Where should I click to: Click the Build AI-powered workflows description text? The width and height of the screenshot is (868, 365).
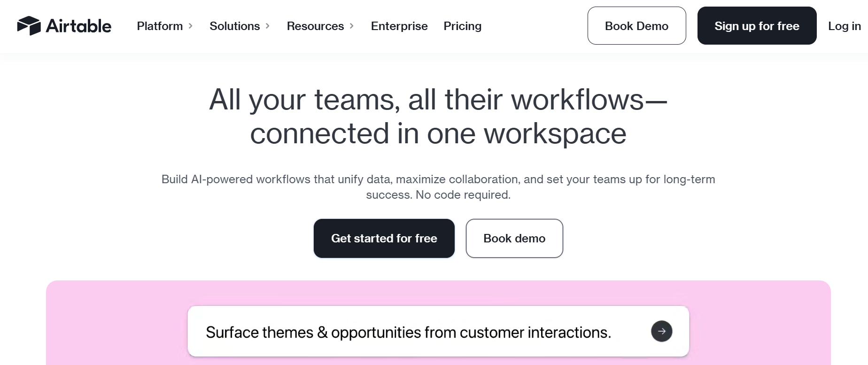[x=438, y=187]
